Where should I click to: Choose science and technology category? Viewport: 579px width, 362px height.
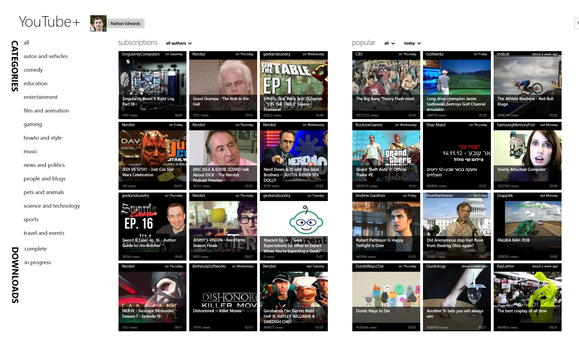pyautogui.click(x=52, y=206)
